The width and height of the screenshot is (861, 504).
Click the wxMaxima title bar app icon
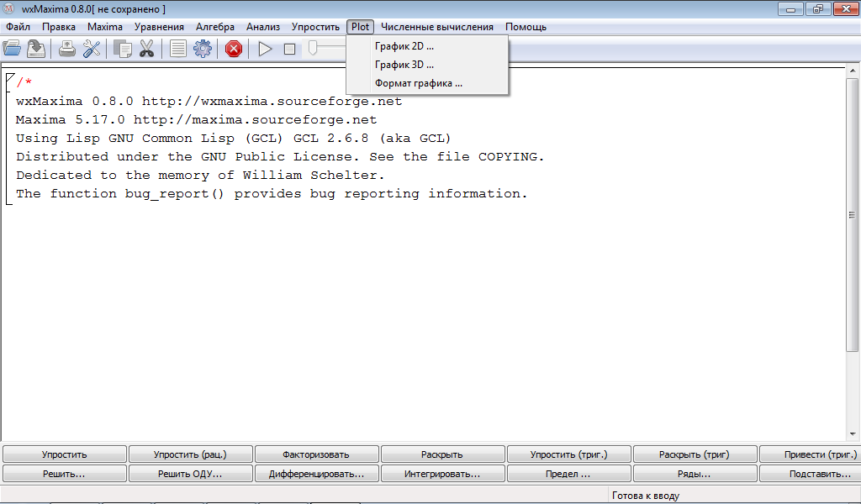pos(8,8)
